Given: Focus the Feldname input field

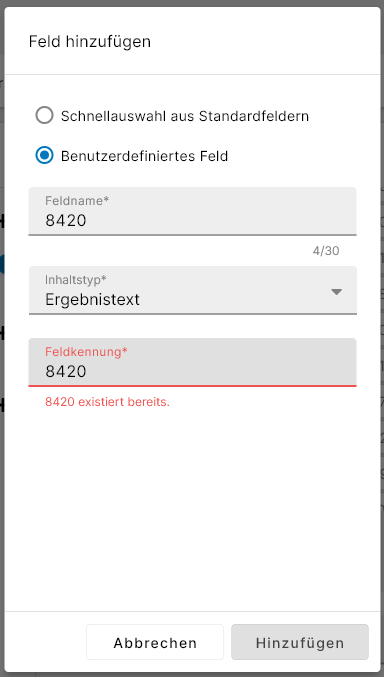Looking at the screenshot, I should click(x=193, y=211).
